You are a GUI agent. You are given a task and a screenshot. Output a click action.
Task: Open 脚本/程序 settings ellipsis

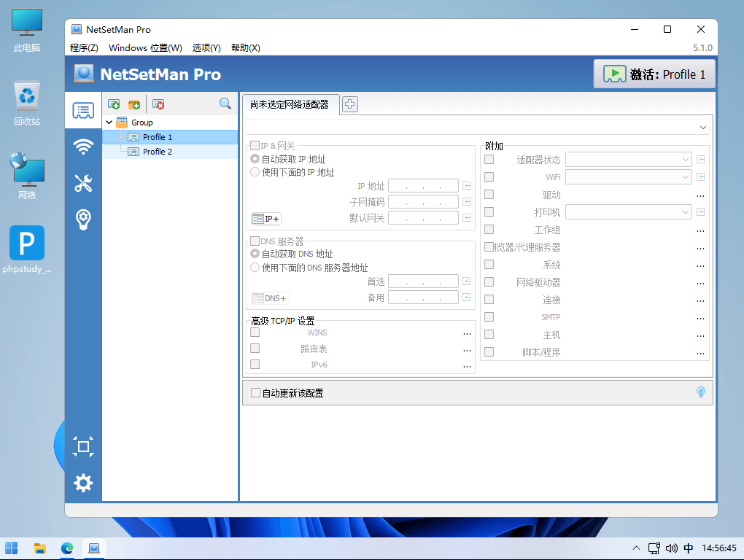[700, 353]
